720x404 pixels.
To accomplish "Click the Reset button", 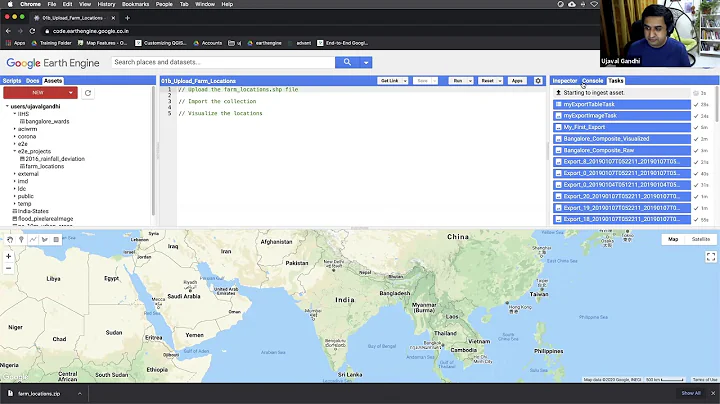I will click(x=488, y=81).
